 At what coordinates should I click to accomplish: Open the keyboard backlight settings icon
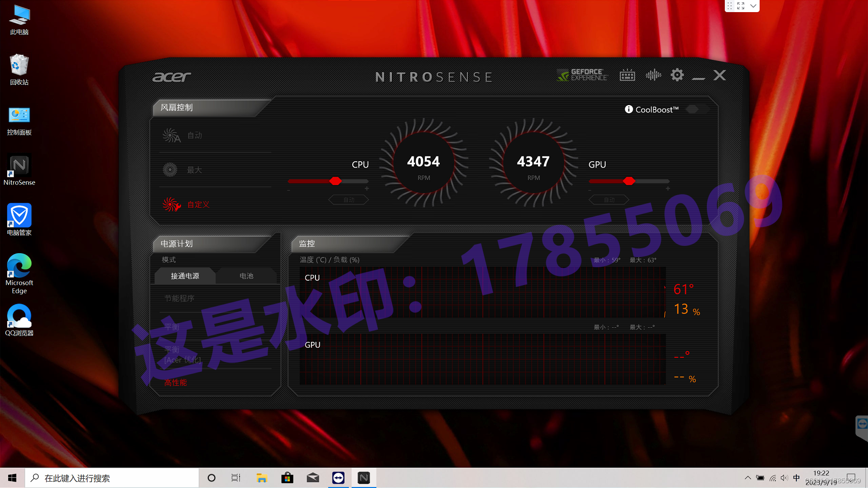coord(628,75)
